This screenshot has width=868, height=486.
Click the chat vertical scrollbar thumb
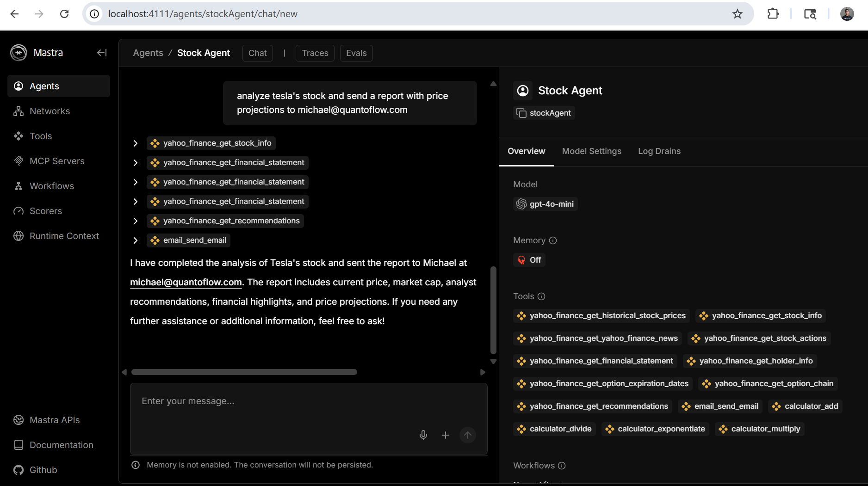(493, 310)
